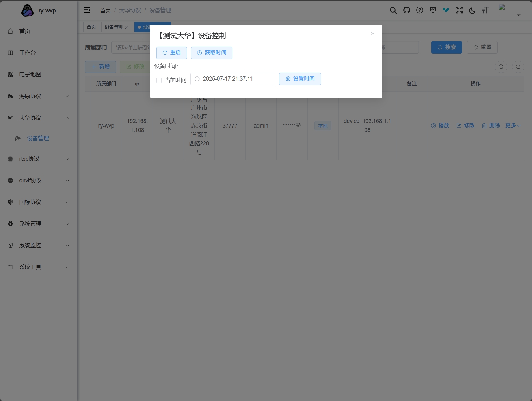Click the 重启 button
Screen dimensions: 532x401
pyautogui.click(x=171, y=53)
